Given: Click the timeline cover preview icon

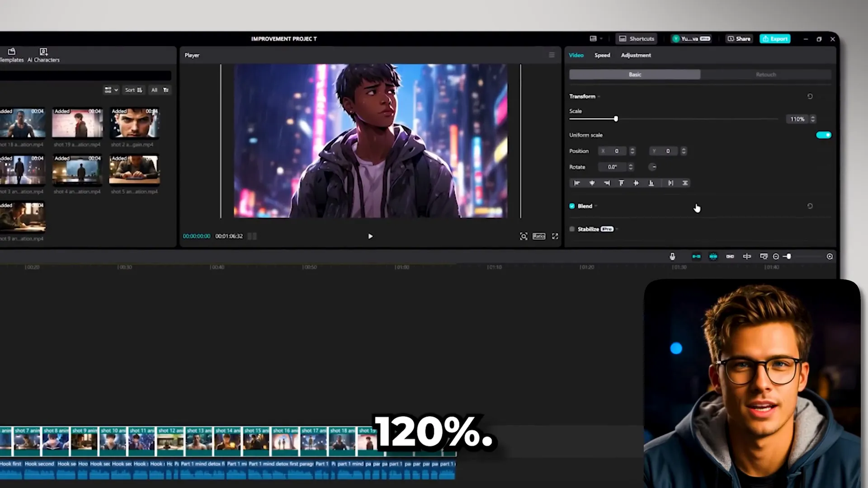Looking at the screenshot, I should (764, 257).
